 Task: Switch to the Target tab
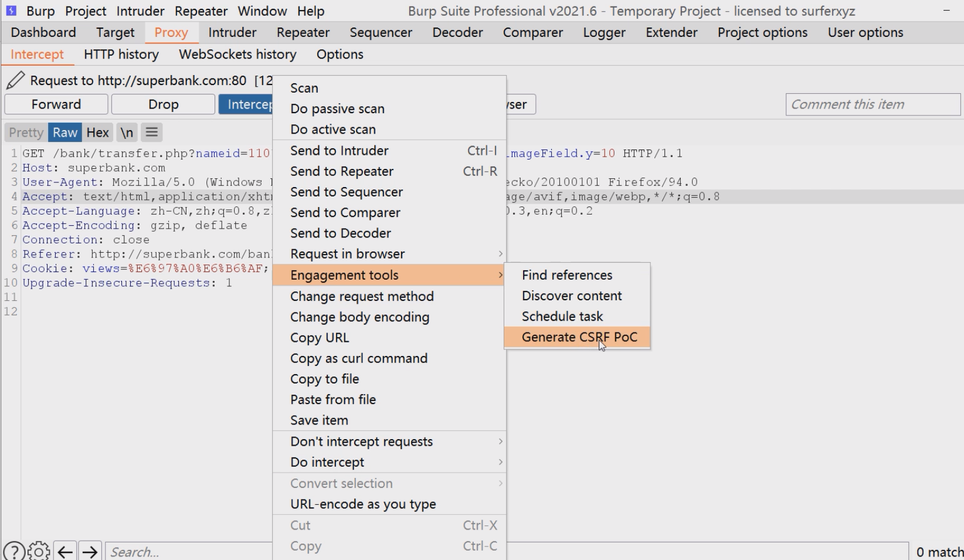pyautogui.click(x=116, y=32)
